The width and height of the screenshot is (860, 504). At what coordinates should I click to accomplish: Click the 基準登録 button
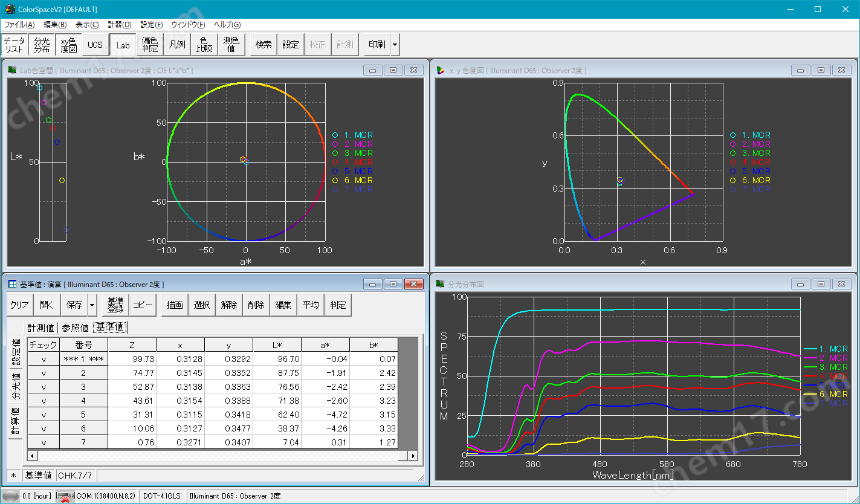[x=115, y=305]
